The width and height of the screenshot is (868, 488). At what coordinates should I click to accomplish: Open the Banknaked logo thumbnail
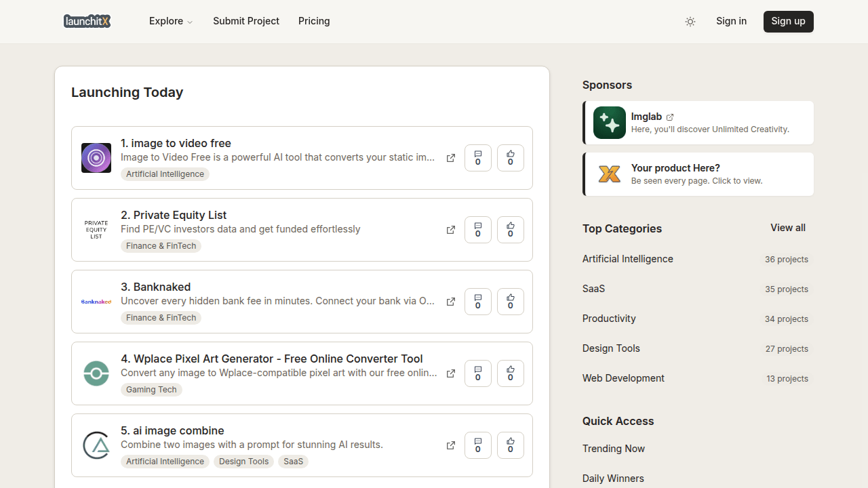96,302
